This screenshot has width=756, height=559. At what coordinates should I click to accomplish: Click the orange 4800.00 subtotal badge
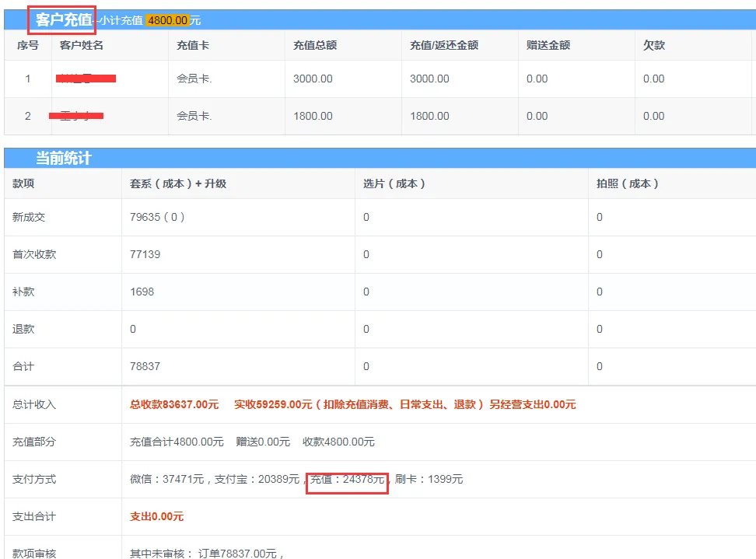pos(166,20)
